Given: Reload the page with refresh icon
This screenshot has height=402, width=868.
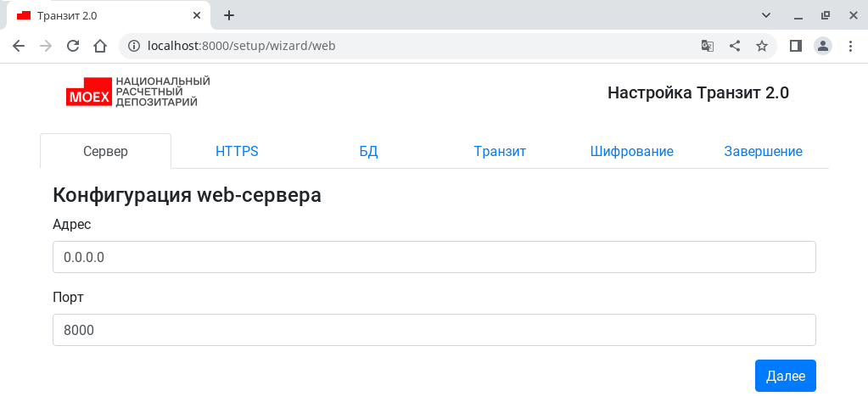Looking at the screenshot, I should point(73,46).
